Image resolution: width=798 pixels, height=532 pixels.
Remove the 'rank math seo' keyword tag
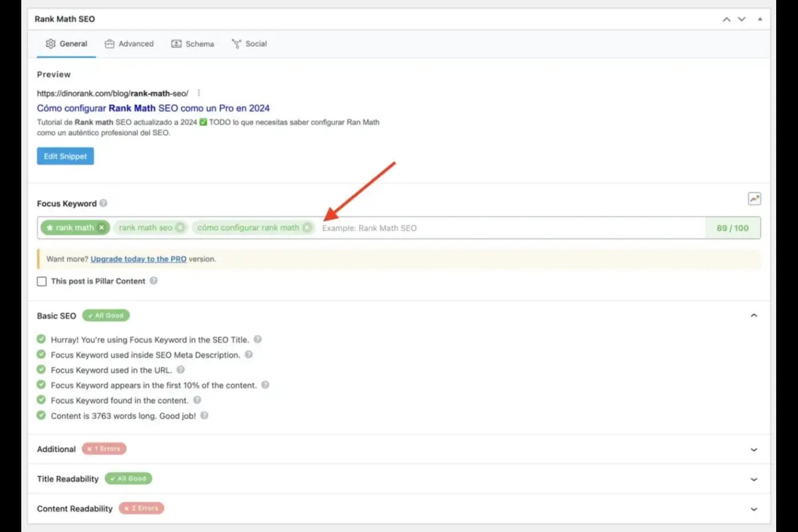pyautogui.click(x=180, y=228)
